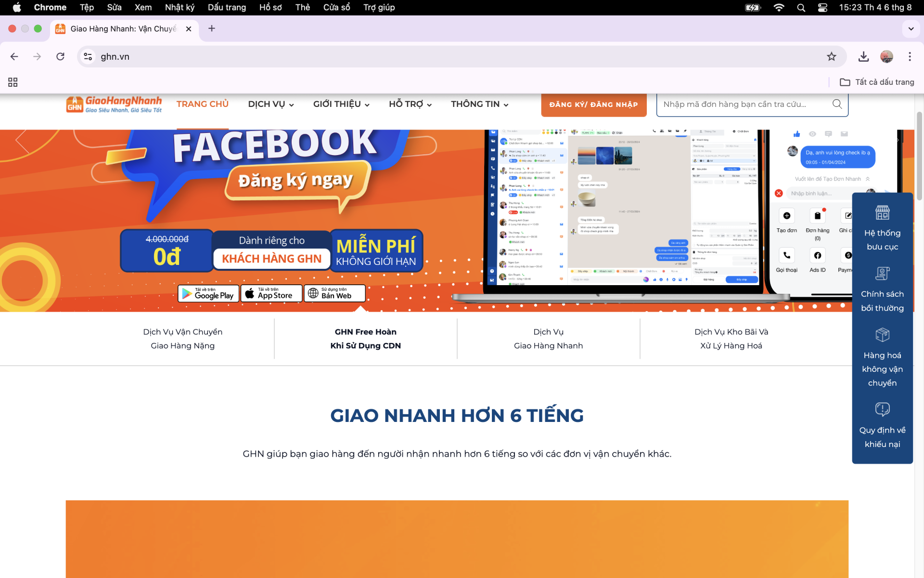Click the GiaoHangNhanh logo
Viewport: 924px width, 578px height.
pyautogui.click(x=114, y=104)
